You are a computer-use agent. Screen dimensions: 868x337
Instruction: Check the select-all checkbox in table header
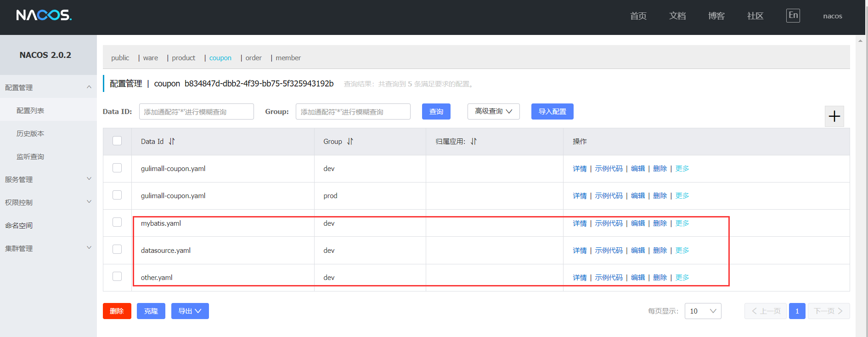[117, 141]
